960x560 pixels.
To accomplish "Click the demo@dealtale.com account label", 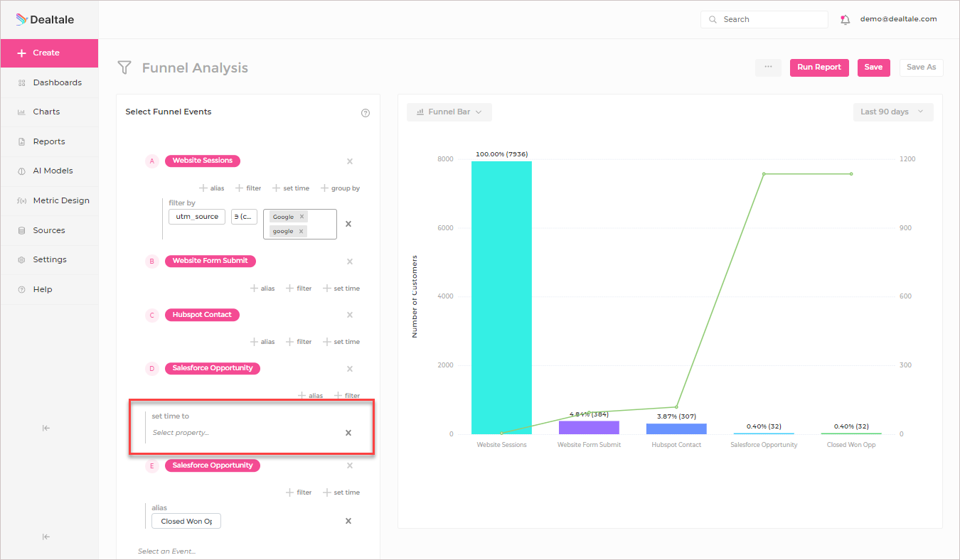I will click(898, 19).
